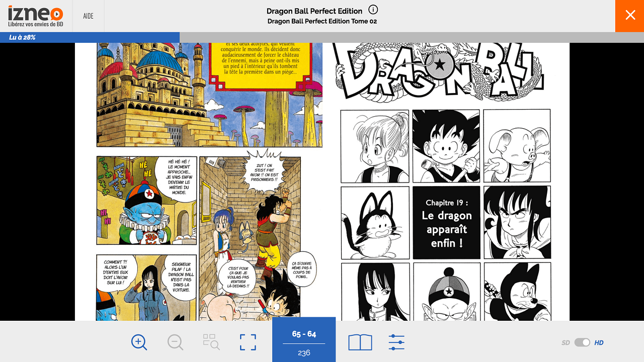The height and width of the screenshot is (362, 644).
Task: Show info for Dragon Ball Perfect Edition
Action: point(373,10)
